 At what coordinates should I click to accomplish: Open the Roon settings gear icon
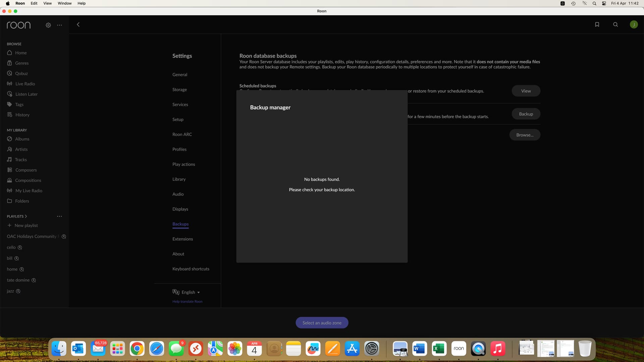(x=48, y=25)
